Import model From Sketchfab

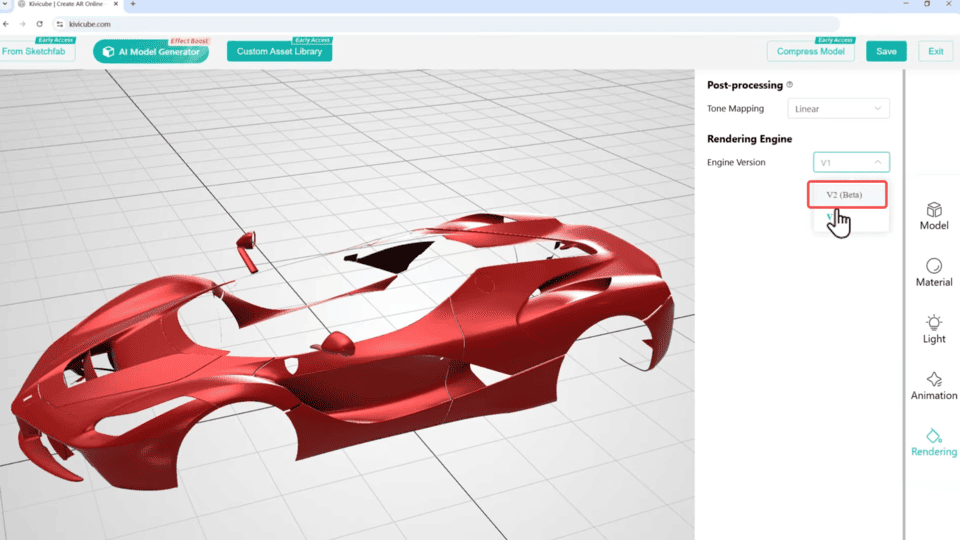[x=36, y=51]
